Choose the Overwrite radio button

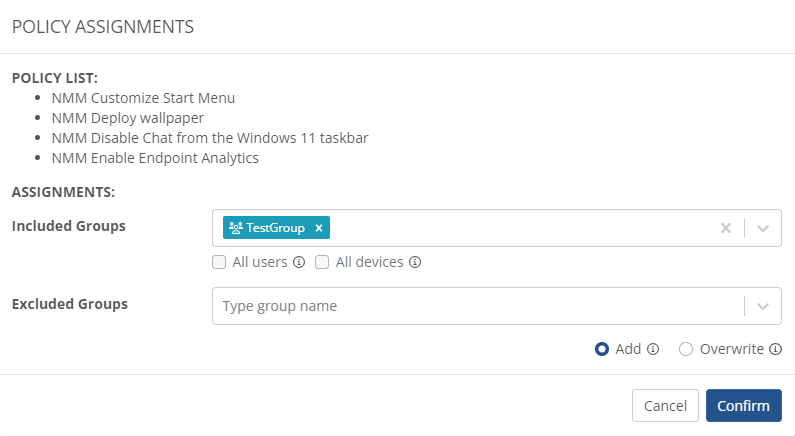[x=686, y=349]
